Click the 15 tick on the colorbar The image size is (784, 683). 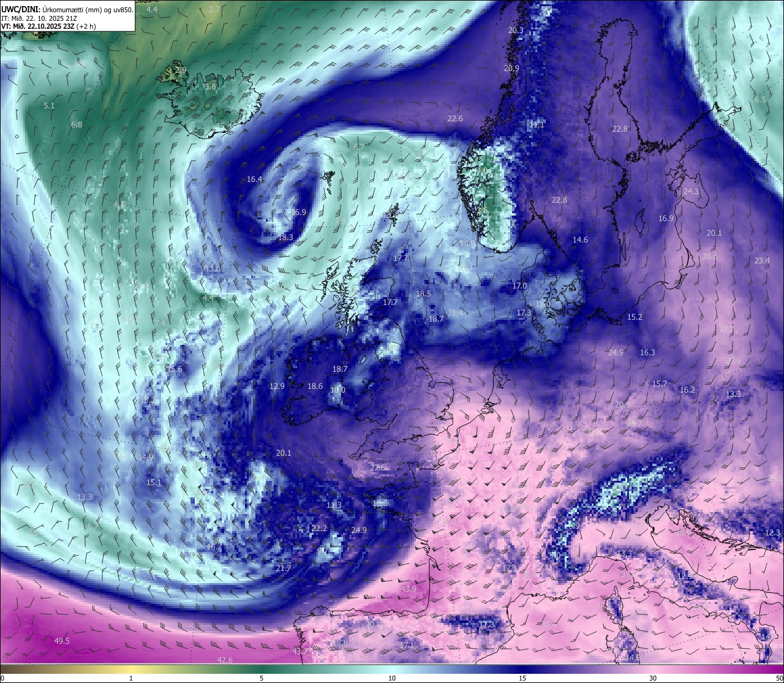coord(522,678)
